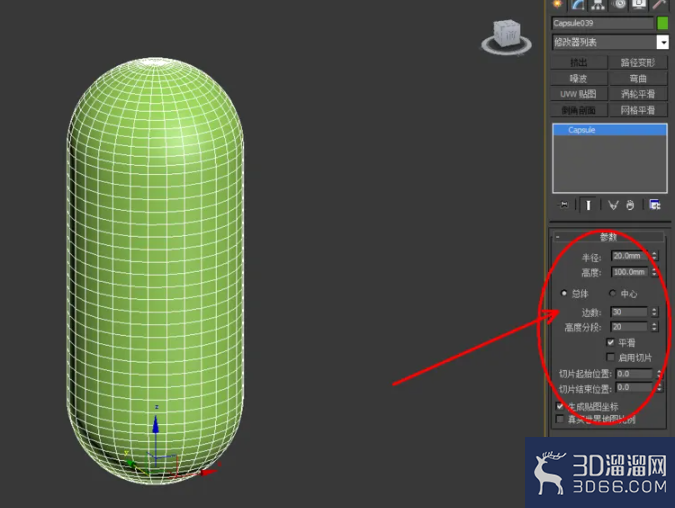Screen dimensions: 675x508
Task: Open the Display command panel tab
Action: pyautogui.click(x=639, y=4)
